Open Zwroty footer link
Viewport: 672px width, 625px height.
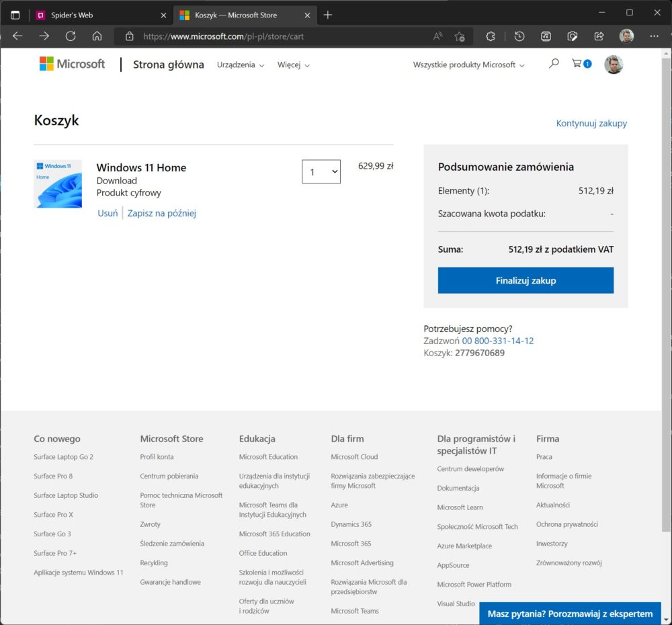150,524
